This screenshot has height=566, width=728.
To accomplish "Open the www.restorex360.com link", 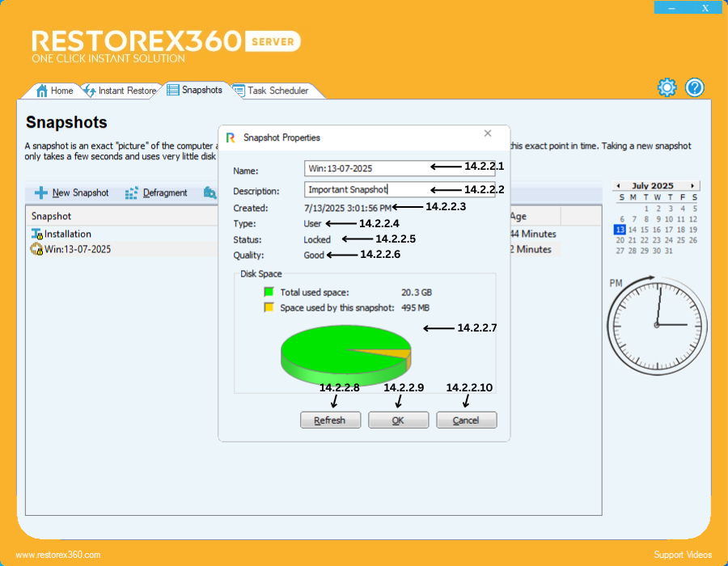I will [x=58, y=555].
